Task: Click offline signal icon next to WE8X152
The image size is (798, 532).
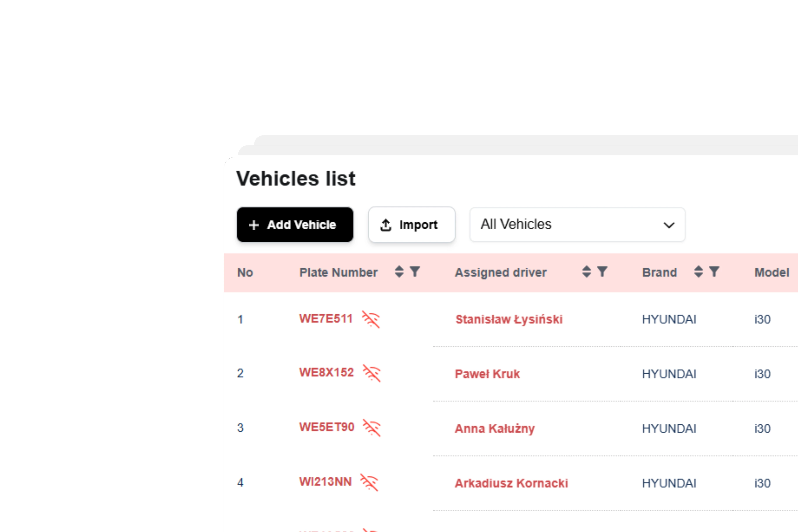Action: click(x=372, y=373)
